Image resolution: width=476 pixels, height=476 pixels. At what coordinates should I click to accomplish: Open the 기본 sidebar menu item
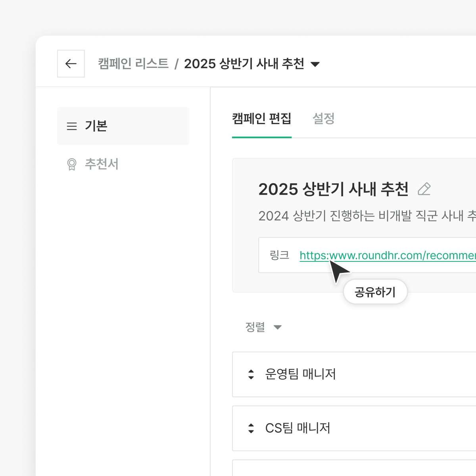(x=123, y=126)
